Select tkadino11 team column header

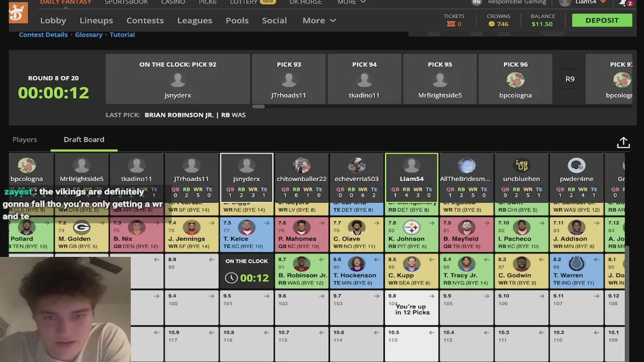136,177
